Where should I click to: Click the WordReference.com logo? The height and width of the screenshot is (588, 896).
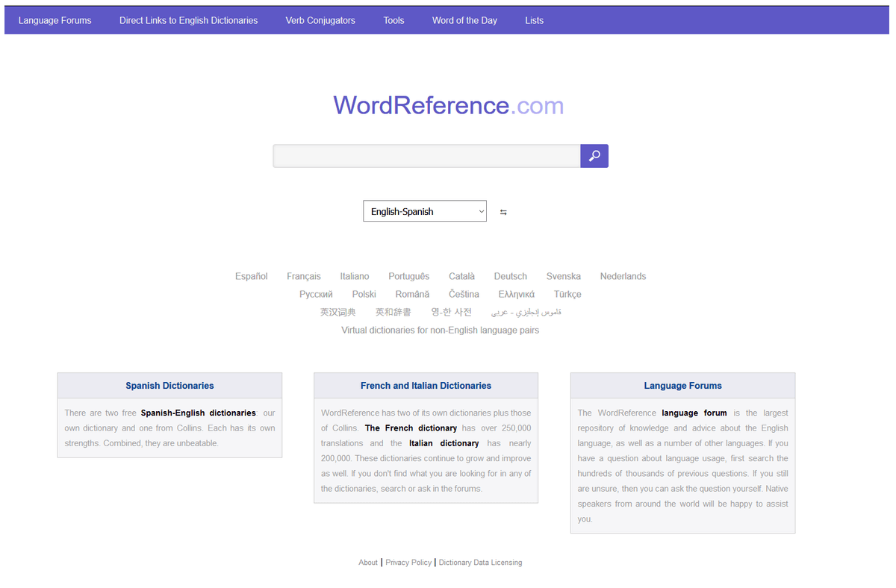pyautogui.click(x=448, y=105)
